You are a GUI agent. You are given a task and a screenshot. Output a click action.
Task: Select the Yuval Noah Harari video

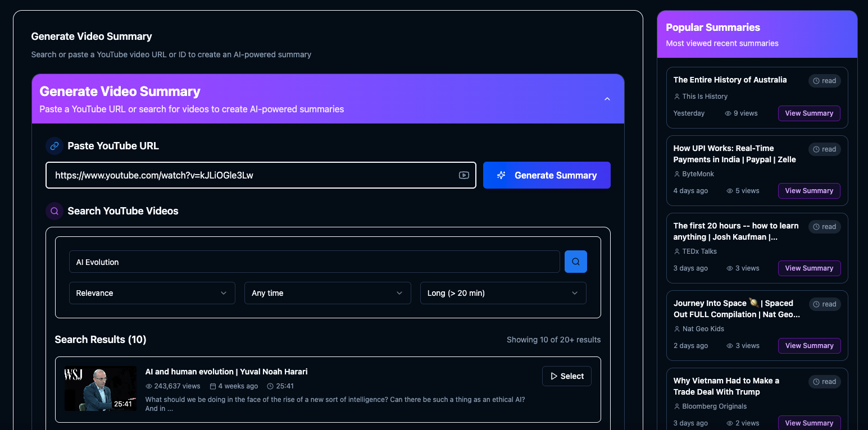[x=567, y=376]
